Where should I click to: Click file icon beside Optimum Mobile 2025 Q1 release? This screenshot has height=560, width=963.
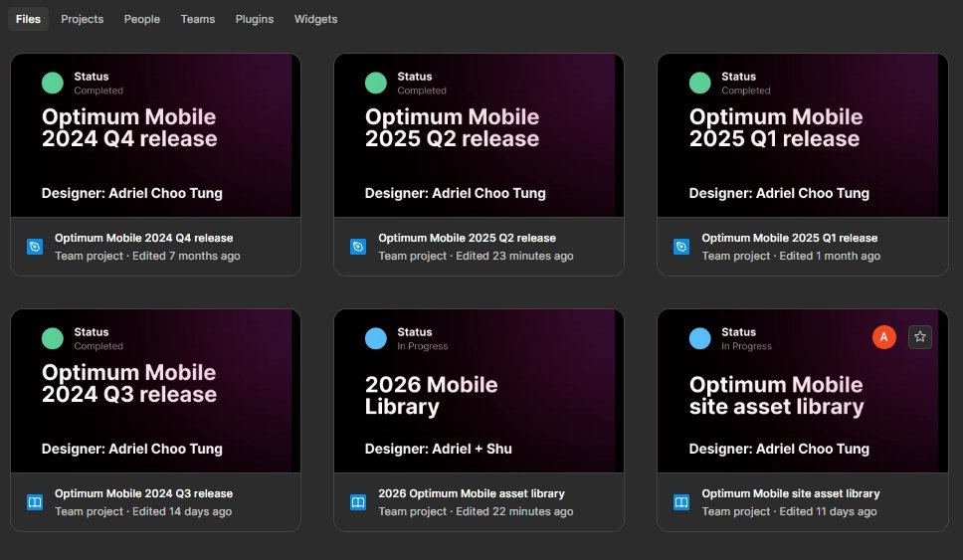pyautogui.click(x=681, y=247)
